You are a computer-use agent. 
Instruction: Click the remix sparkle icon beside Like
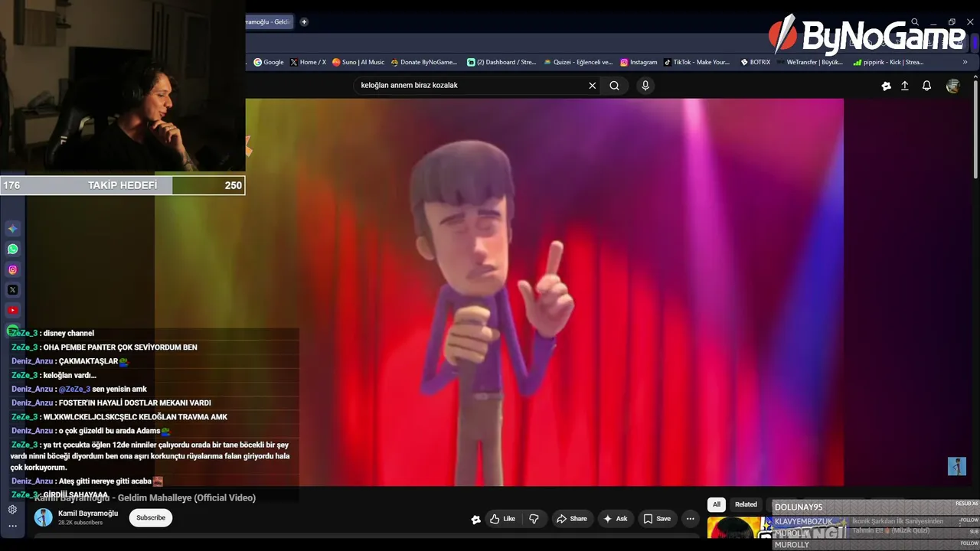click(x=475, y=519)
